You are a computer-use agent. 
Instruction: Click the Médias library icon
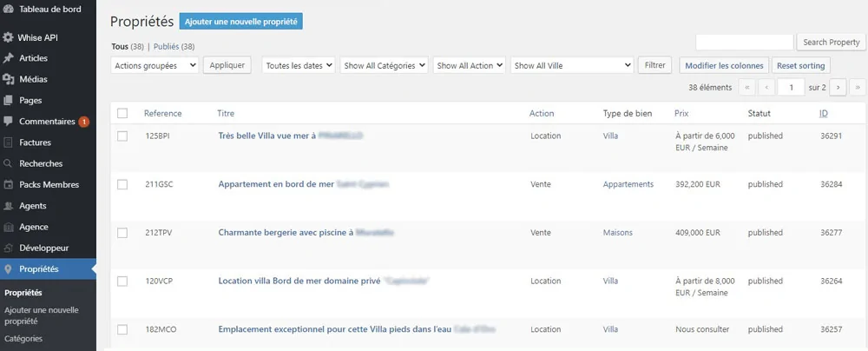click(8, 79)
